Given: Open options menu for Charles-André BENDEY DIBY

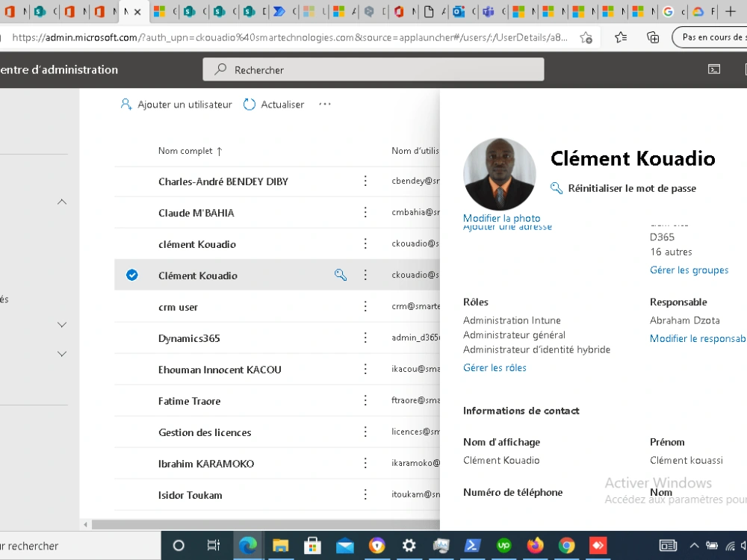Looking at the screenshot, I should [365, 181].
